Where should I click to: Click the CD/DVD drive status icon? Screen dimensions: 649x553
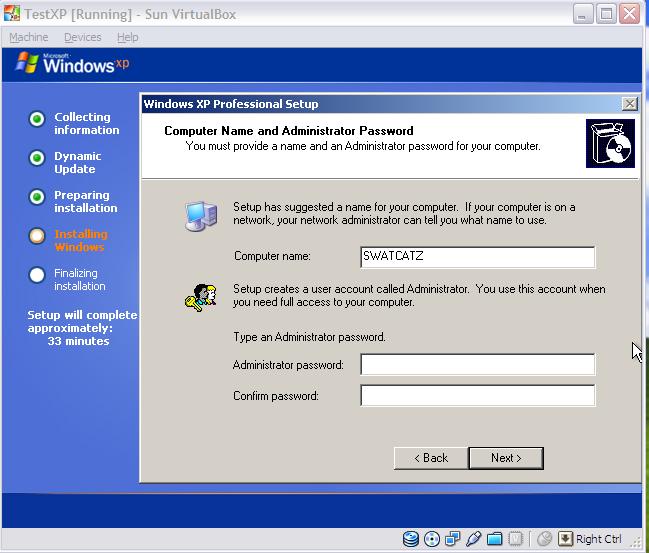tap(432, 539)
